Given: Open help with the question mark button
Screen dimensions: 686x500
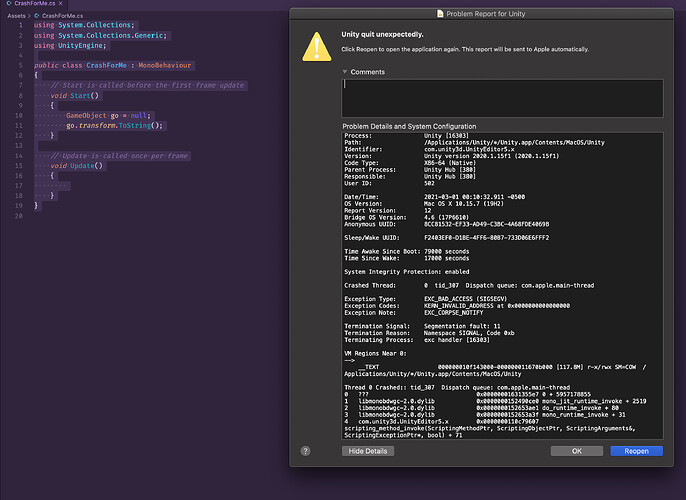Looking at the screenshot, I should [x=305, y=451].
